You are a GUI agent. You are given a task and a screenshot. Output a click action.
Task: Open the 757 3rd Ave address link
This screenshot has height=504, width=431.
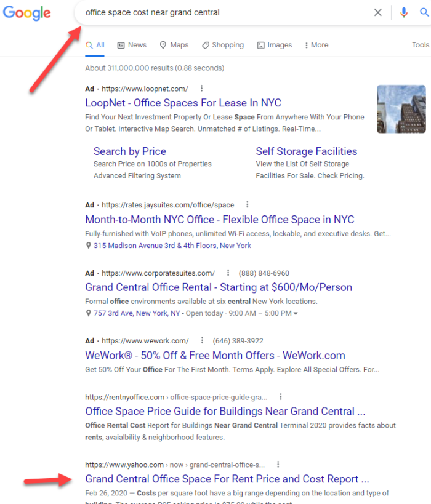[x=137, y=313]
